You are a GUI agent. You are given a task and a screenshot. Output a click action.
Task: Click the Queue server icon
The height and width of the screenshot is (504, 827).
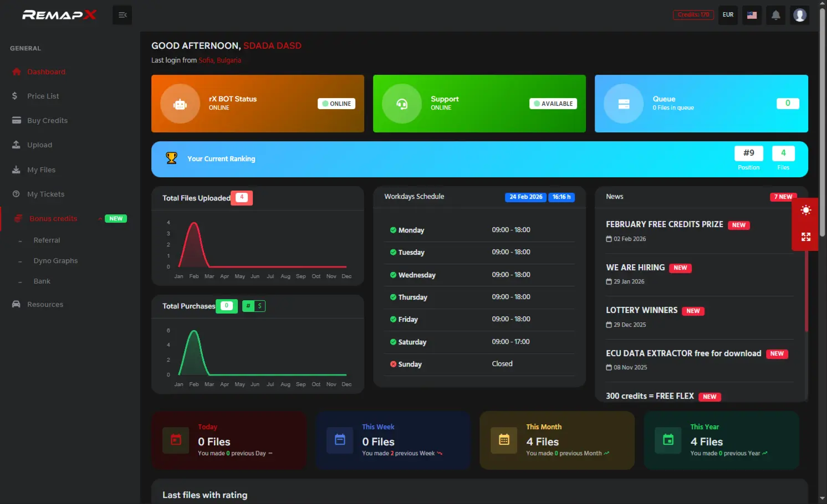(x=624, y=104)
